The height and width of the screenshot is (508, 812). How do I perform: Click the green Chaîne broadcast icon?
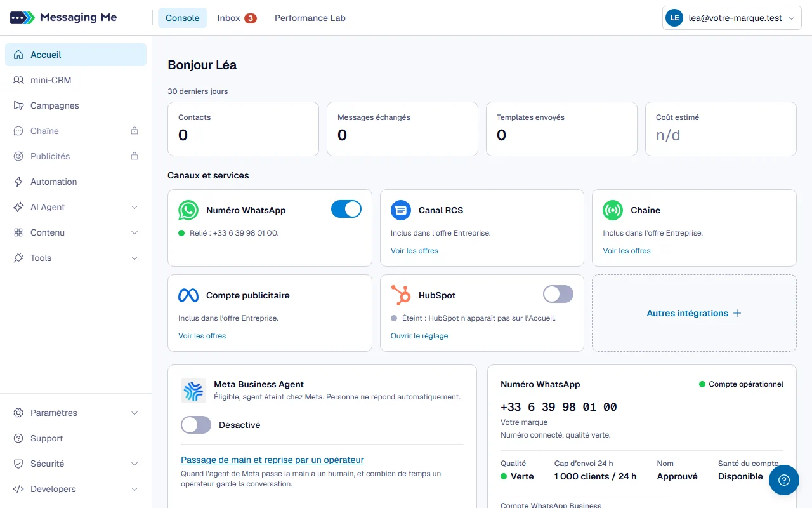click(613, 210)
